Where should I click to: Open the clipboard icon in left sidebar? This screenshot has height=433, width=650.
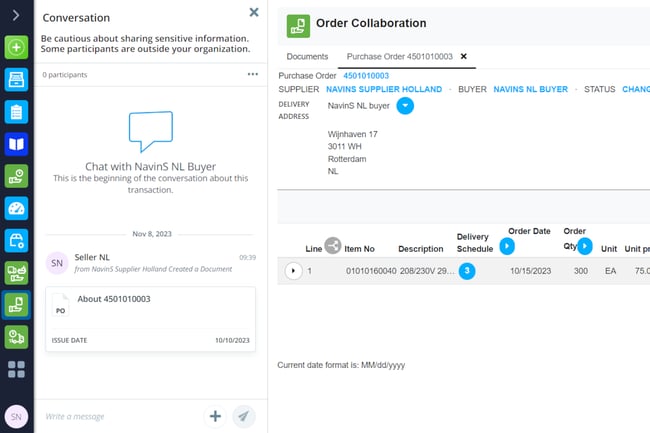[x=16, y=112]
